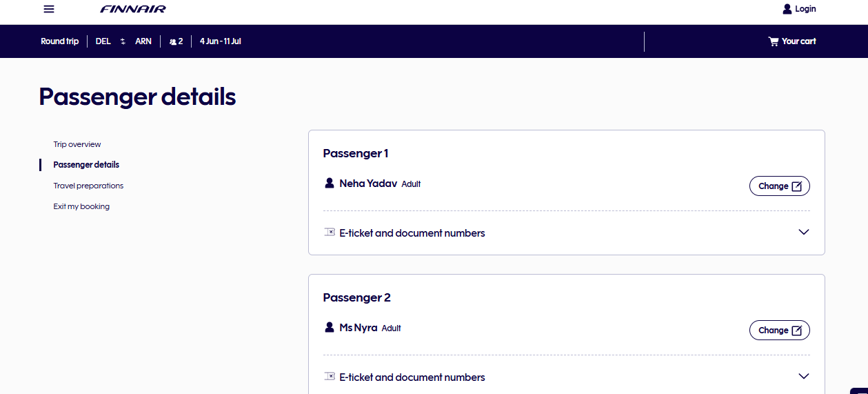Click the Login user icon
The image size is (868, 394).
point(787,9)
